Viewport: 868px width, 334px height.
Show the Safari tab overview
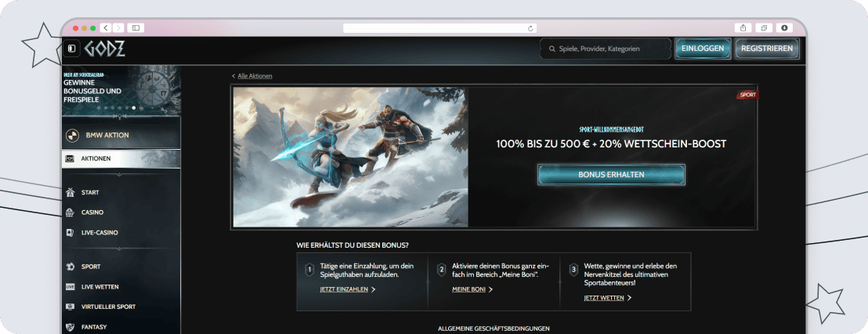coord(764,27)
